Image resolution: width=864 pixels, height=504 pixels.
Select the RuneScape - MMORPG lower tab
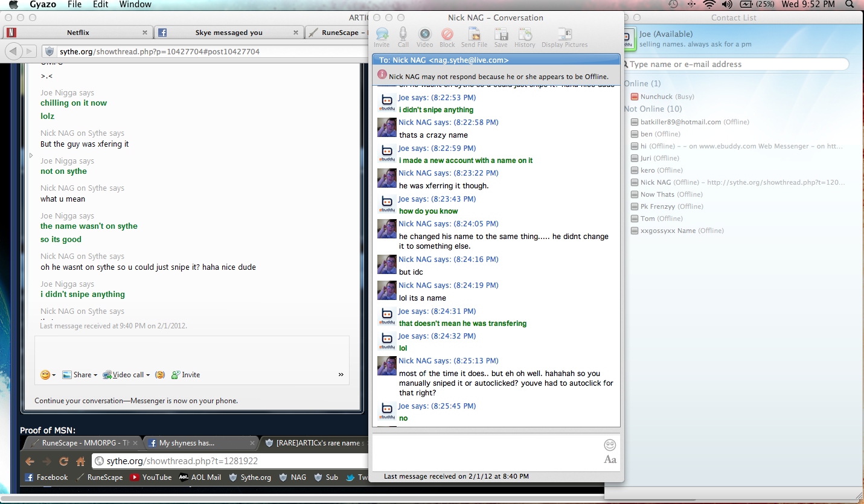[82, 443]
